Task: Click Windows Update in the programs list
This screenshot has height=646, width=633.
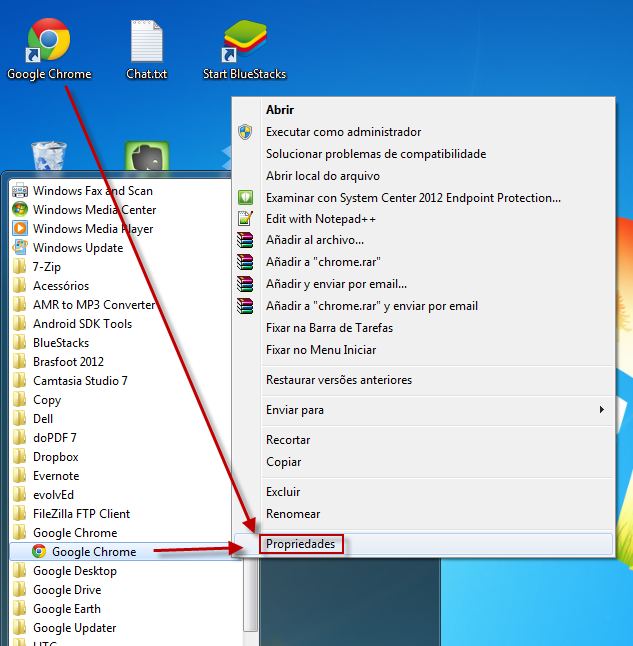Action: tap(78, 248)
